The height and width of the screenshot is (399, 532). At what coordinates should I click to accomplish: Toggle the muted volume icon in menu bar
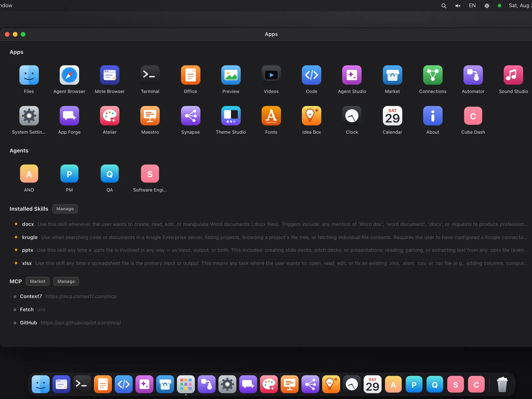tap(458, 6)
